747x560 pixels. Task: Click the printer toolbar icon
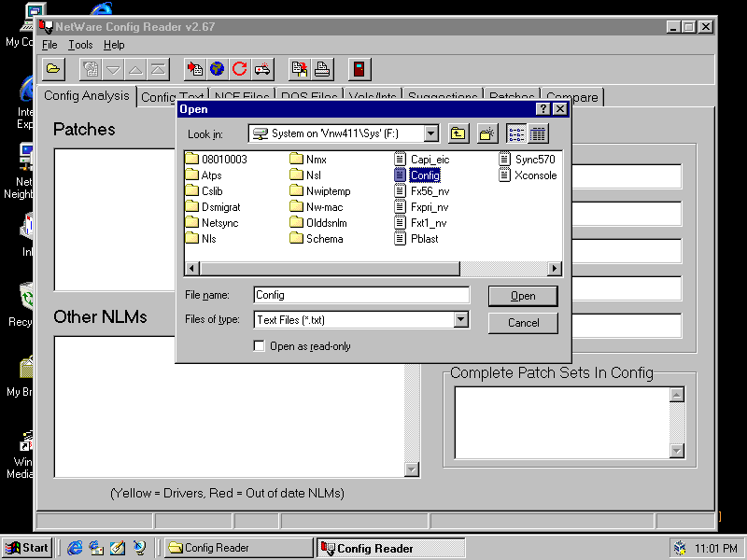click(x=322, y=69)
